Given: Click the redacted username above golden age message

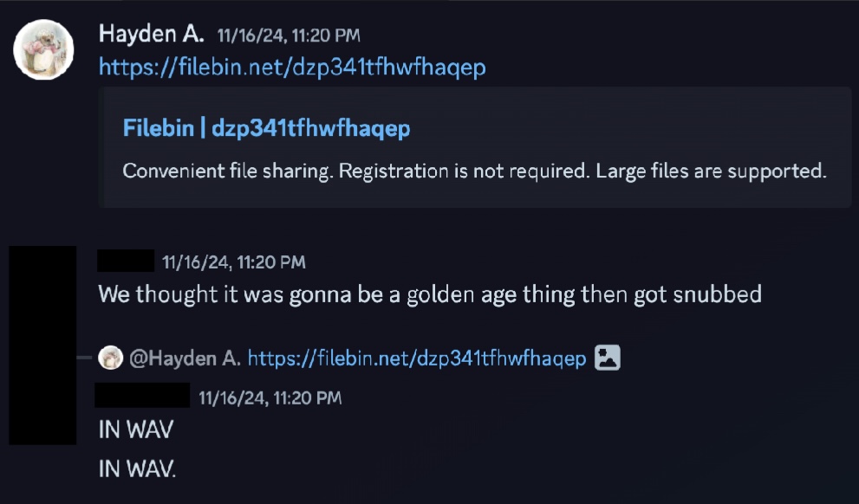Looking at the screenshot, I should tap(126, 261).
